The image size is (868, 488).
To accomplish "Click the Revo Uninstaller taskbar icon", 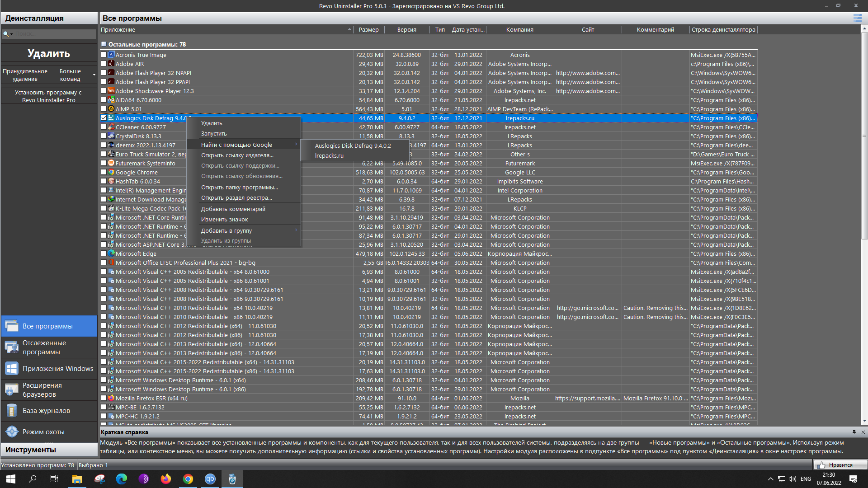I will (x=232, y=479).
